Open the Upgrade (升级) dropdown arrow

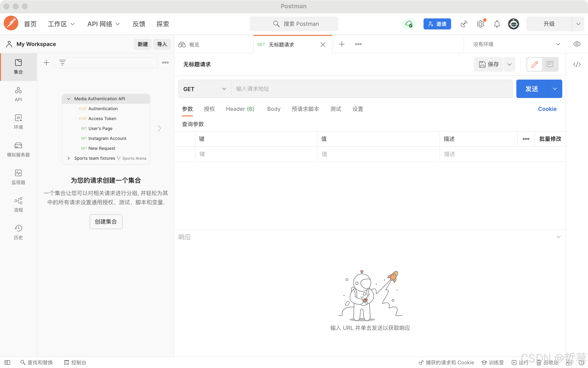(x=578, y=24)
